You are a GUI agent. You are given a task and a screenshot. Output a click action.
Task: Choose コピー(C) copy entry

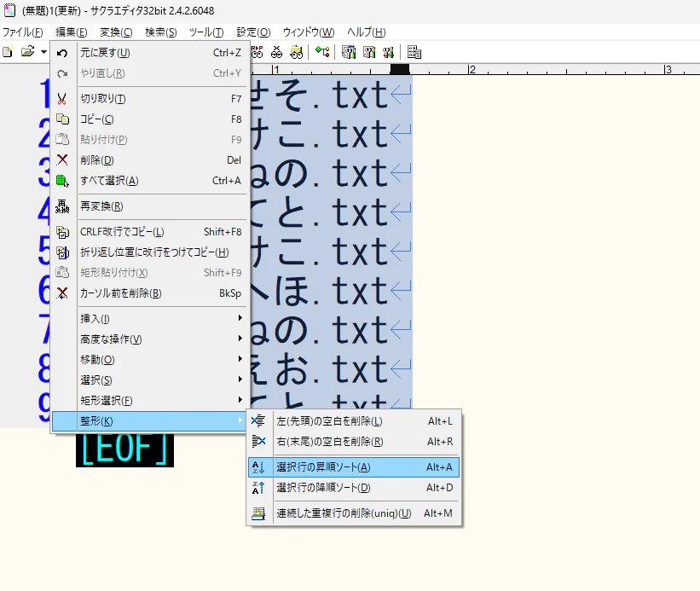pyautogui.click(x=149, y=119)
